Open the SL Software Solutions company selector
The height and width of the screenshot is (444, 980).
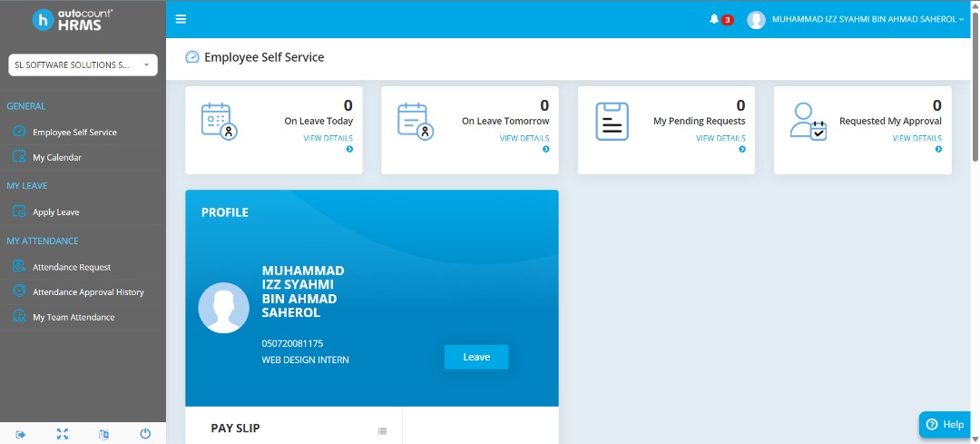[x=83, y=64]
